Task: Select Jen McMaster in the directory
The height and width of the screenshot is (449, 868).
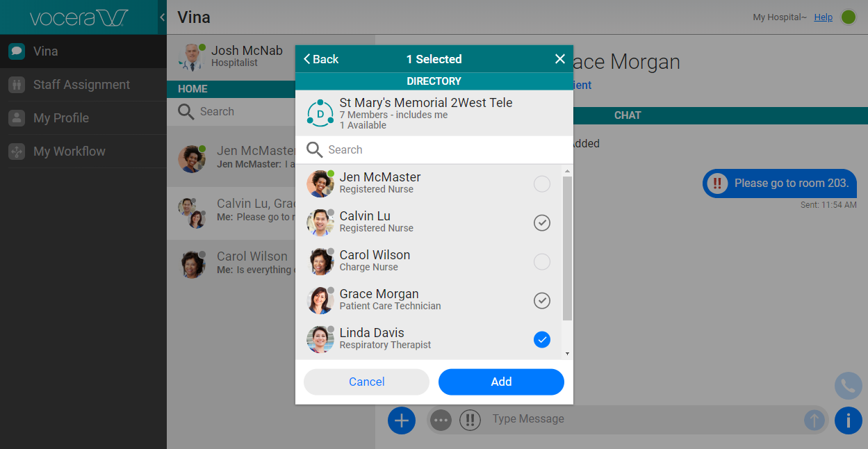Action: pos(541,183)
